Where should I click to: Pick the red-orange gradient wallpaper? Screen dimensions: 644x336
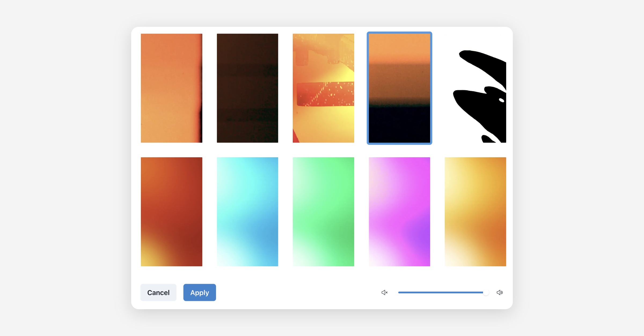point(171,212)
